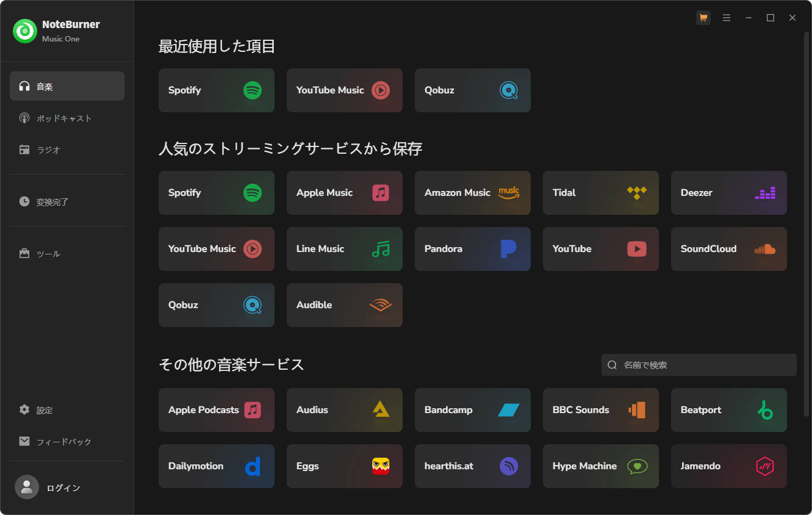Click the Dailymotion blue d icon
812x515 pixels.
coord(253,467)
